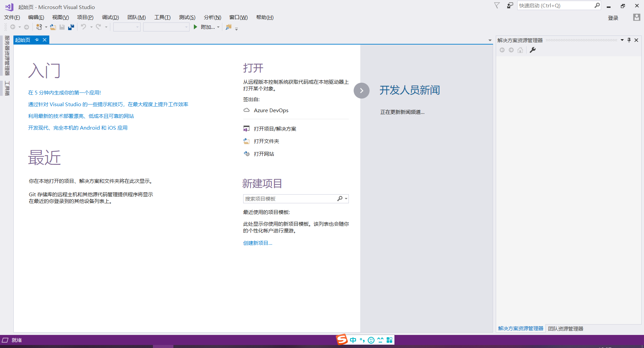Start debugging with the green attach arrow icon
The image size is (644, 348).
196,27
